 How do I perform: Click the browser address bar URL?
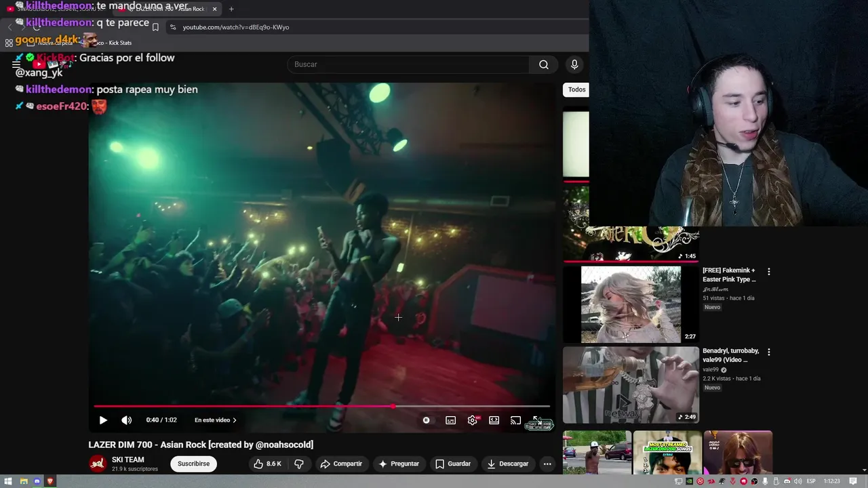click(236, 27)
